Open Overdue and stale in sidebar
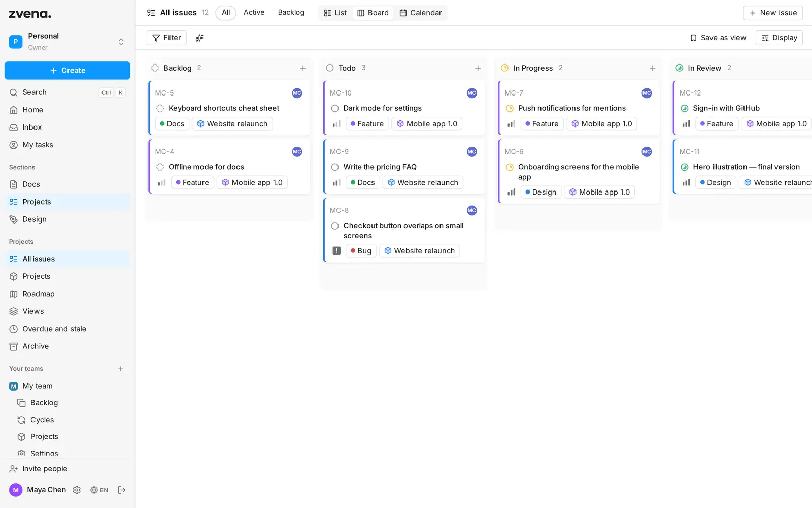 pyautogui.click(x=67, y=329)
